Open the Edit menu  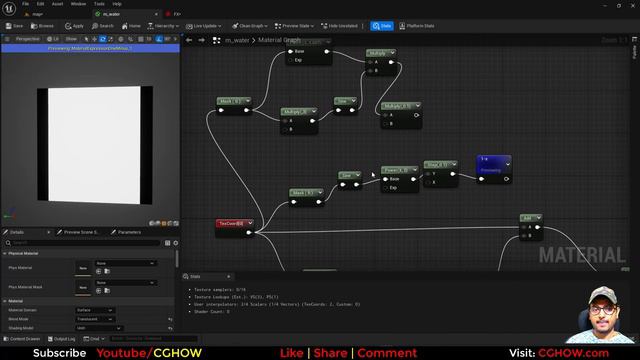pos(40,4)
